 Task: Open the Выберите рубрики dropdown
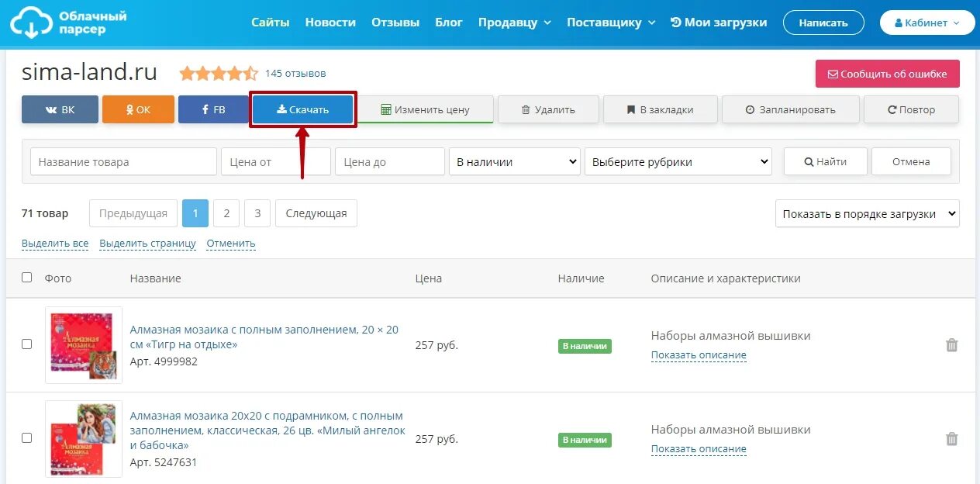click(678, 161)
